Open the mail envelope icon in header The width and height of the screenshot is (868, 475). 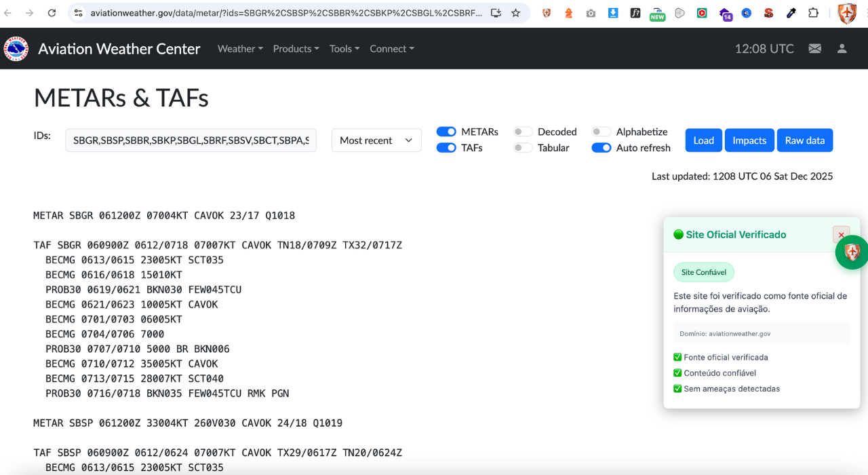tap(814, 49)
